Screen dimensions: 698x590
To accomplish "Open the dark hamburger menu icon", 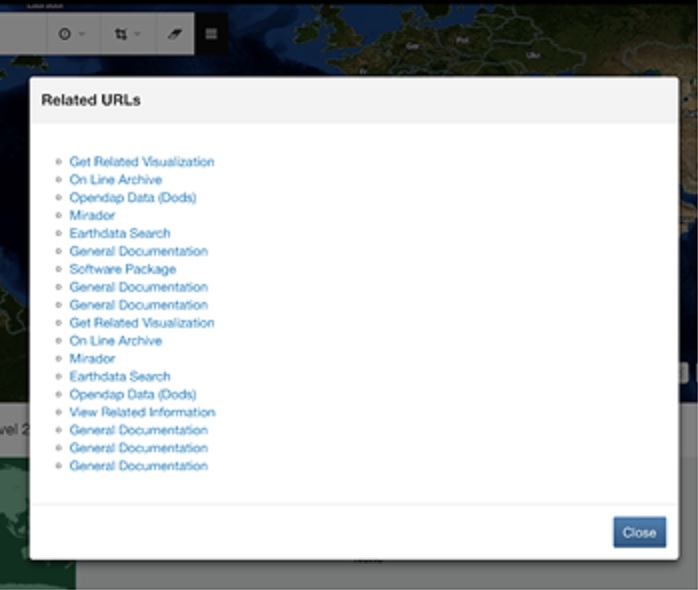I will tap(211, 34).
